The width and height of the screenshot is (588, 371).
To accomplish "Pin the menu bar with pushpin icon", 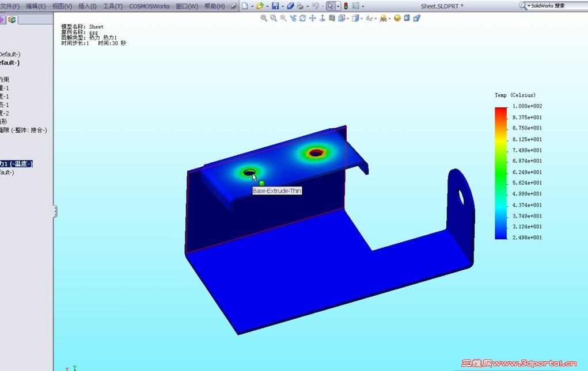I will click(233, 6).
